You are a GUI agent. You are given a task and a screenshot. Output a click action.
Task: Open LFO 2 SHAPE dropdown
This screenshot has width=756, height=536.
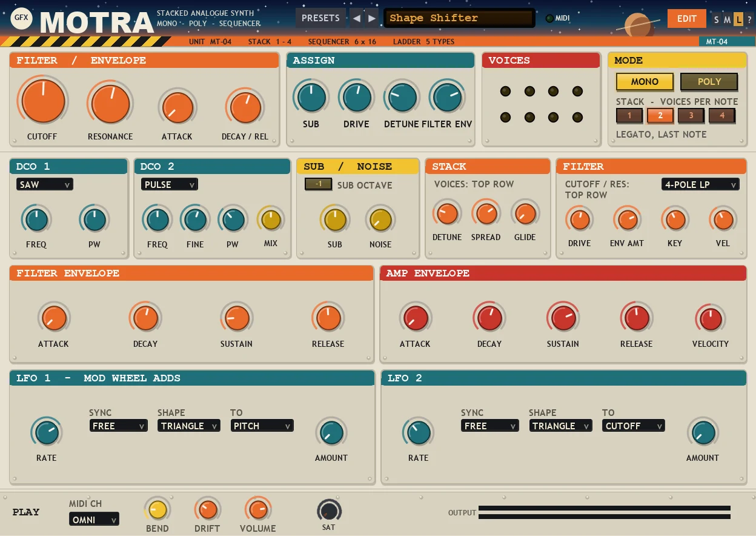(x=560, y=426)
